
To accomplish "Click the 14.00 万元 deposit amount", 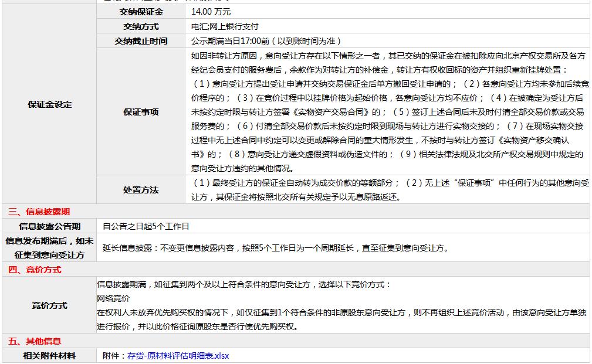I will 211,12.
